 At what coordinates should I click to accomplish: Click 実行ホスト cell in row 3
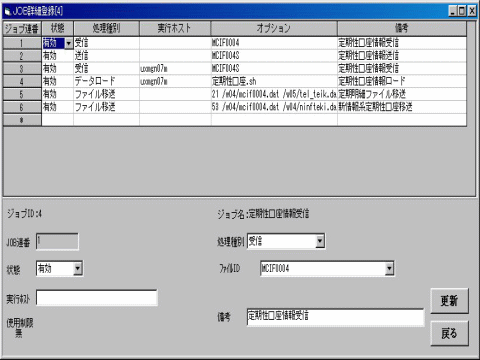coord(175,69)
